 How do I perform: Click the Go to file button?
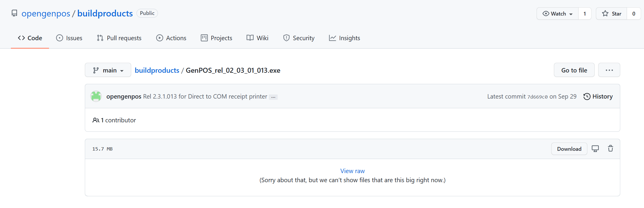pyautogui.click(x=574, y=70)
